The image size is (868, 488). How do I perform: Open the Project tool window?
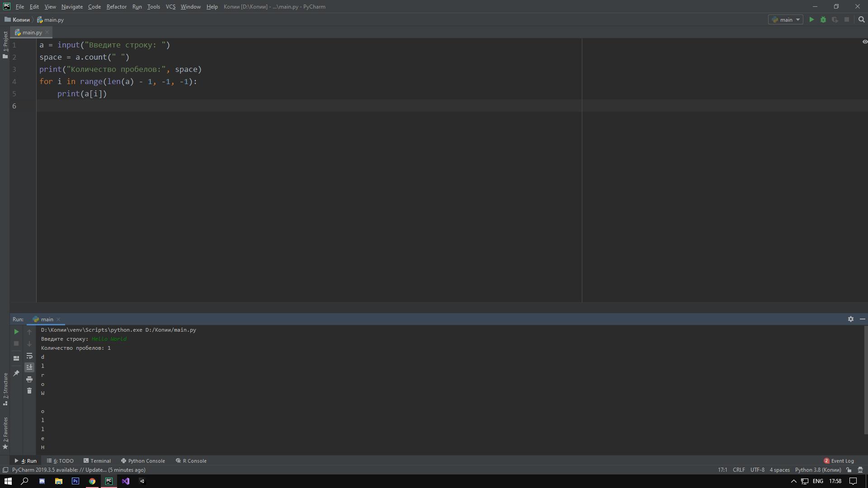click(x=5, y=45)
